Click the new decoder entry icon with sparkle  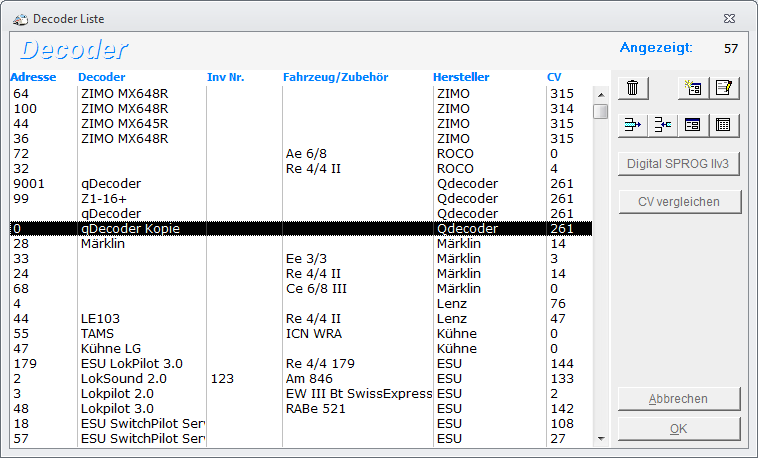click(693, 88)
